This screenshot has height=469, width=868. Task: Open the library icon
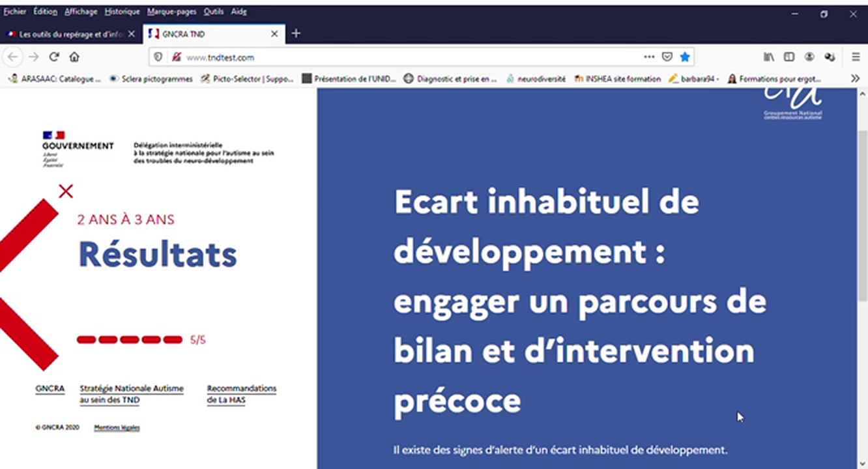point(769,57)
